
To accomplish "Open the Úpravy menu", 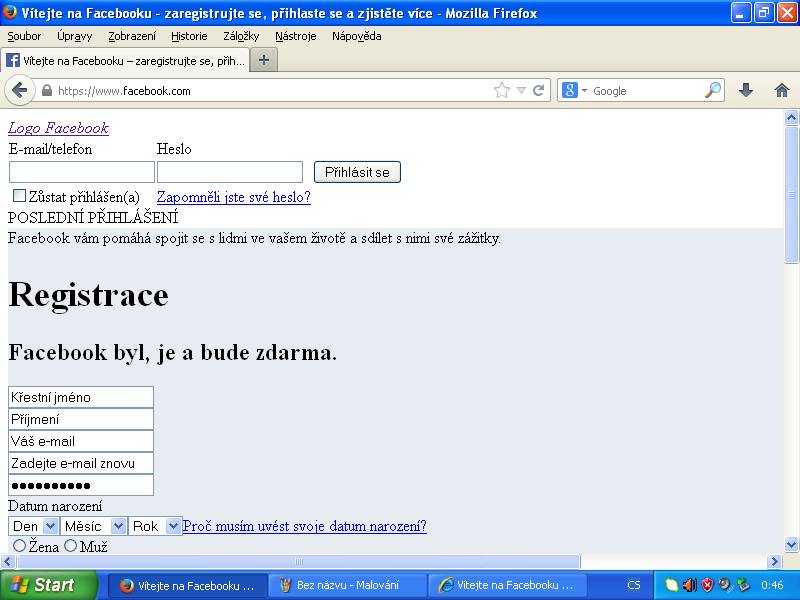I will click(x=74, y=36).
